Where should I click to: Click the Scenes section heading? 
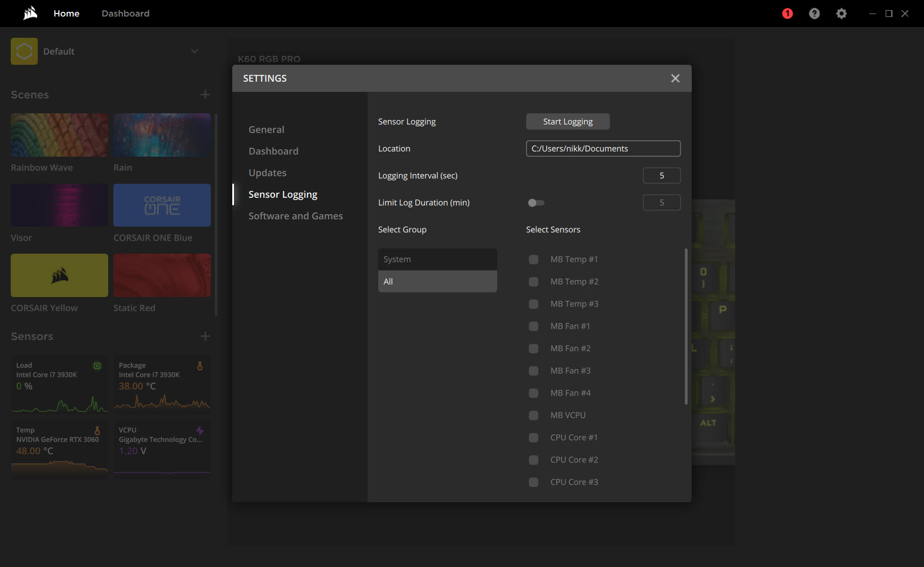coord(30,95)
